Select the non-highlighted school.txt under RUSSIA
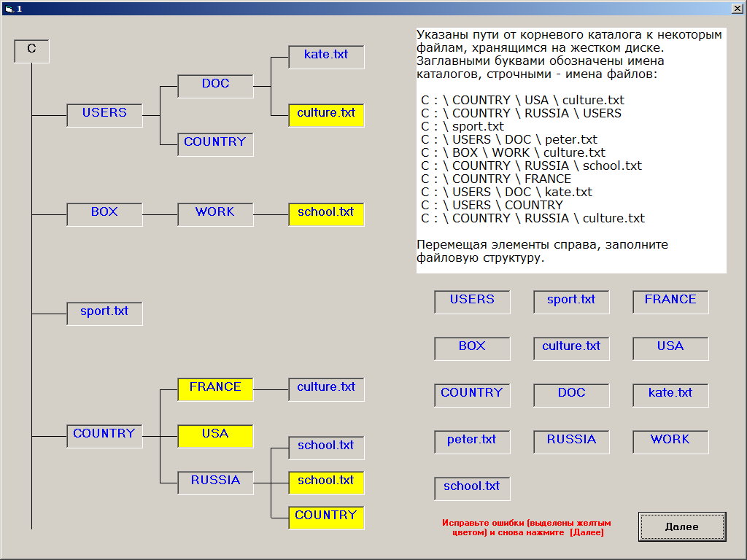Viewport: 747px width, 560px height. coord(326,448)
